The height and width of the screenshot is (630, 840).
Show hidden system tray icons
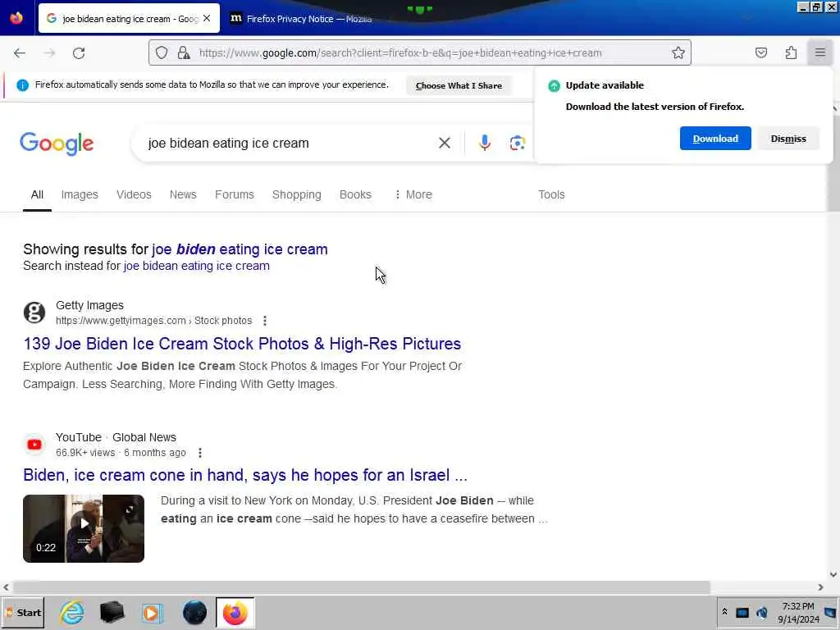(x=724, y=612)
